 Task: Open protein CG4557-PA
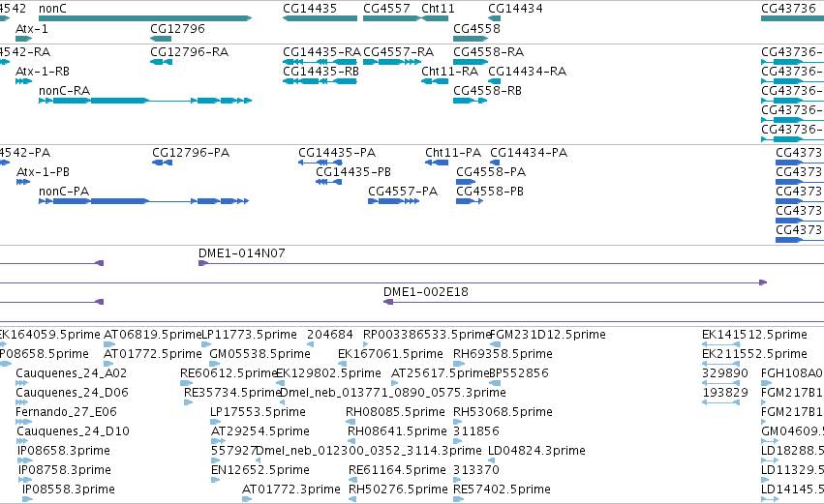403,192
